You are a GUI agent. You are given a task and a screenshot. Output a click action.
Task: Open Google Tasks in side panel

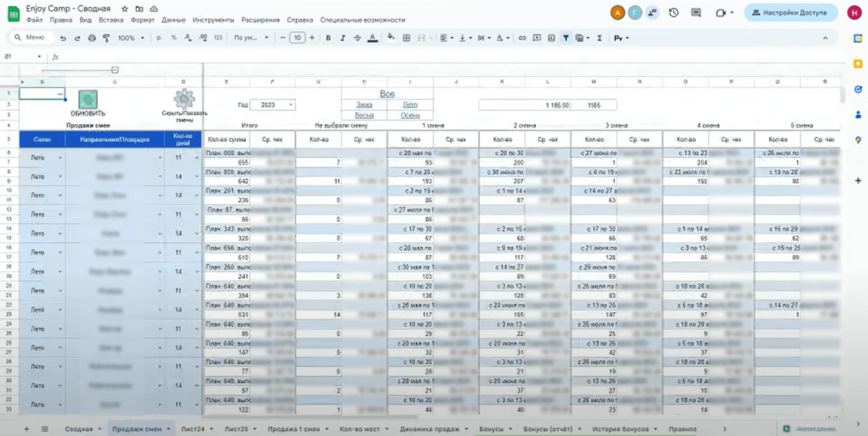pos(858,89)
